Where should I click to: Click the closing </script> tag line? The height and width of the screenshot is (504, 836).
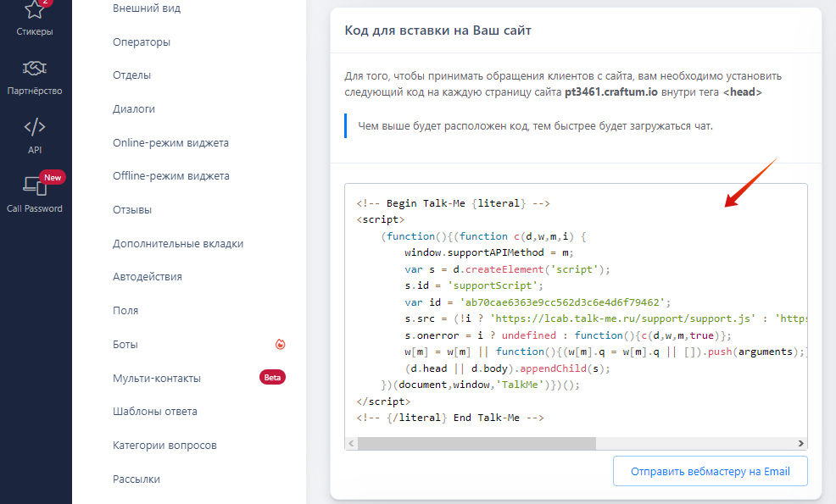(x=383, y=402)
